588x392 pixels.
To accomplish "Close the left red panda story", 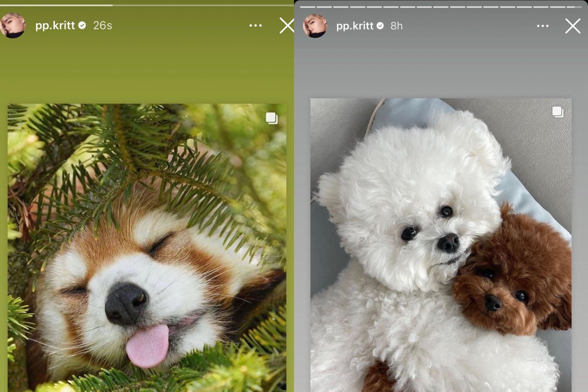I will click(287, 25).
